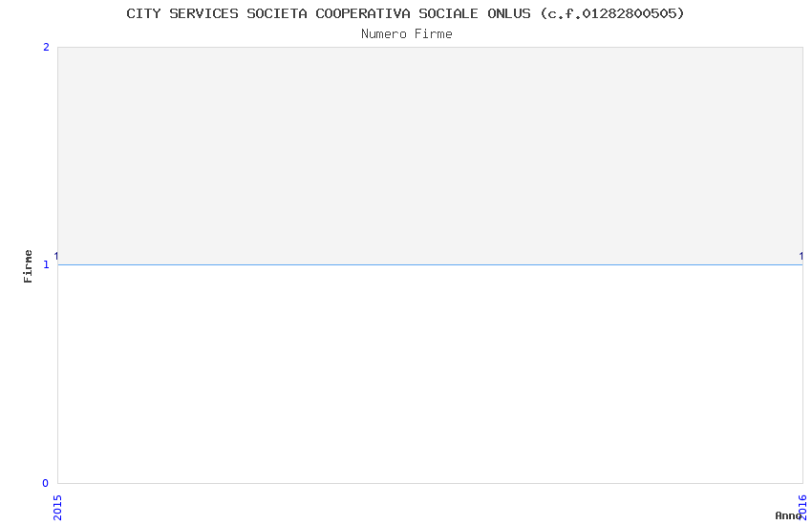812x525 pixels.
Task: Select the 2015 x-axis year label
Action: [57, 508]
